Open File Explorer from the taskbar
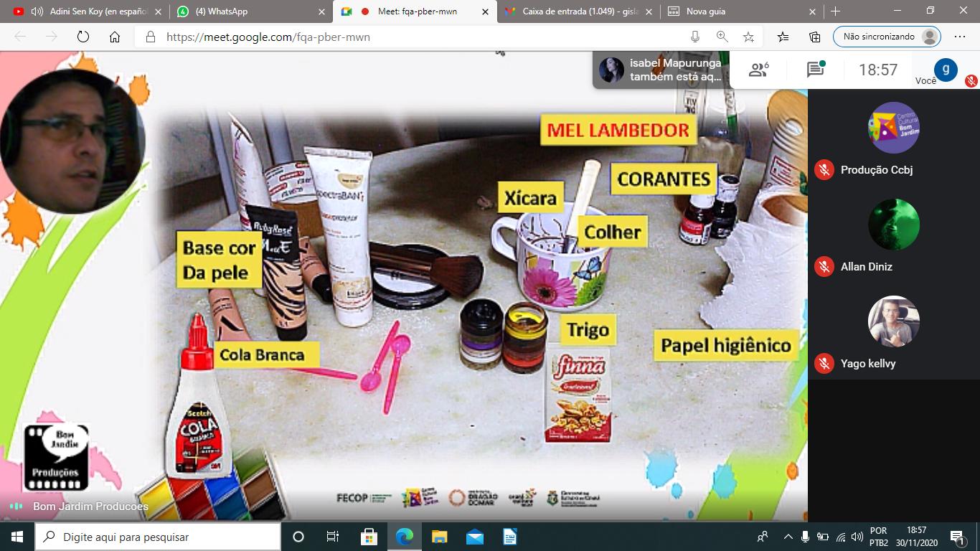The image size is (980, 551). click(439, 537)
